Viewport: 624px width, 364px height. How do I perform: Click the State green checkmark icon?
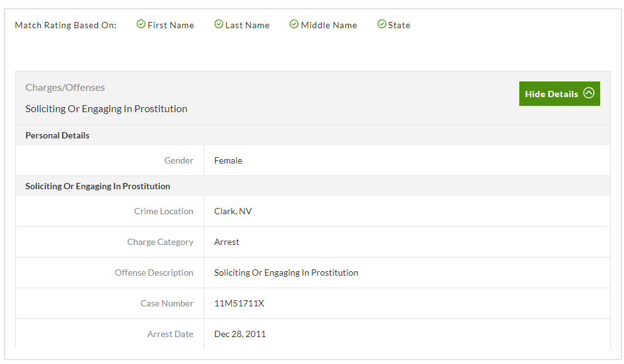pyautogui.click(x=381, y=24)
